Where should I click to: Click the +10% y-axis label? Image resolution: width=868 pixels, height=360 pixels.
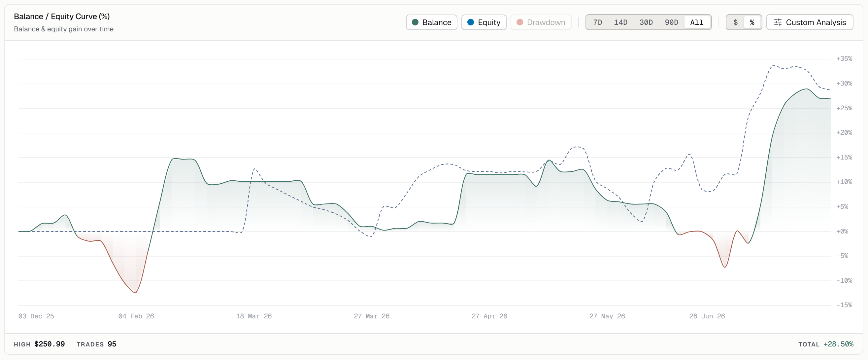844,182
